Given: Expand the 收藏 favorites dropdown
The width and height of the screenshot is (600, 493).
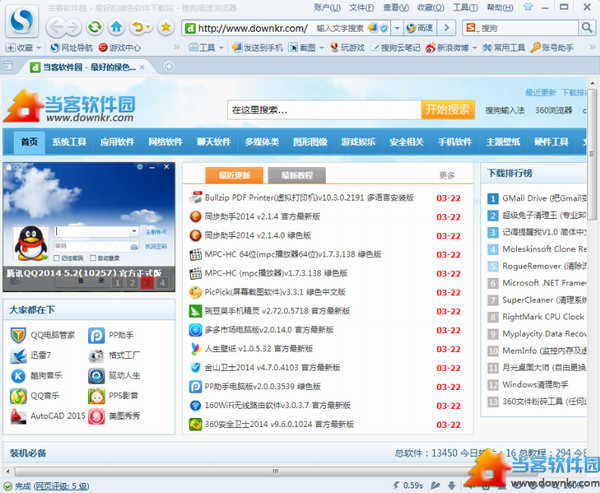Looking at the screenshot, I should point(39,48).
